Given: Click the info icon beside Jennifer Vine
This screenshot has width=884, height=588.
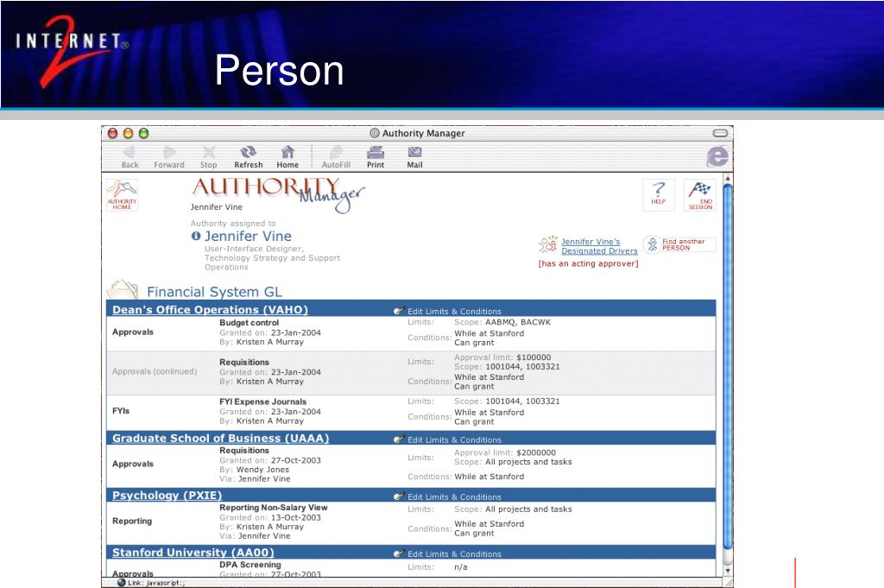Looking at the screenshot, I should click(x=196, y=237).
